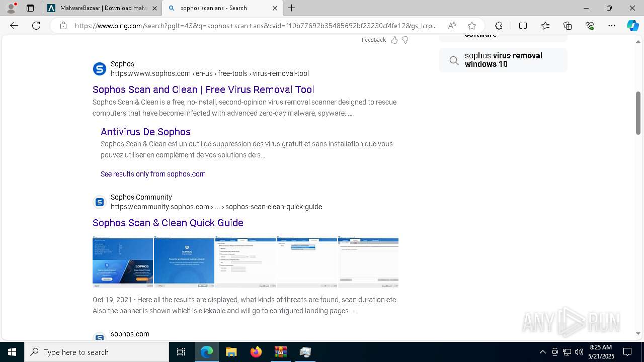
Task: Open Antivirus De Sophos link
Action: (145, 132)
